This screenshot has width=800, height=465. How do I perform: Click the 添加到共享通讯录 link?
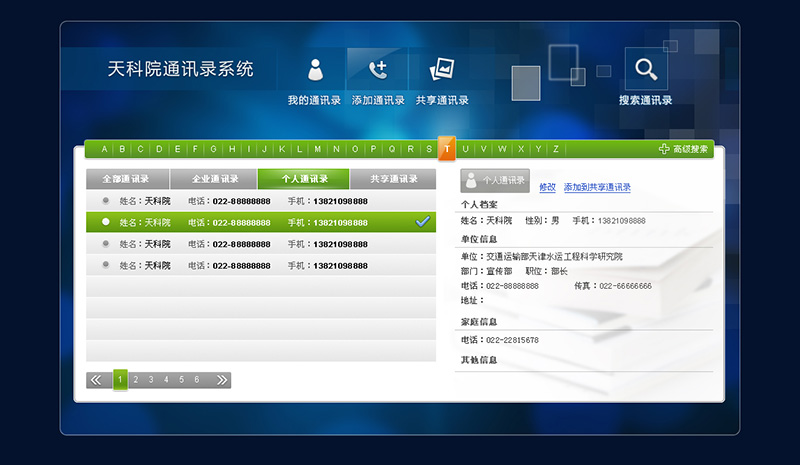[x=597, y=187]
